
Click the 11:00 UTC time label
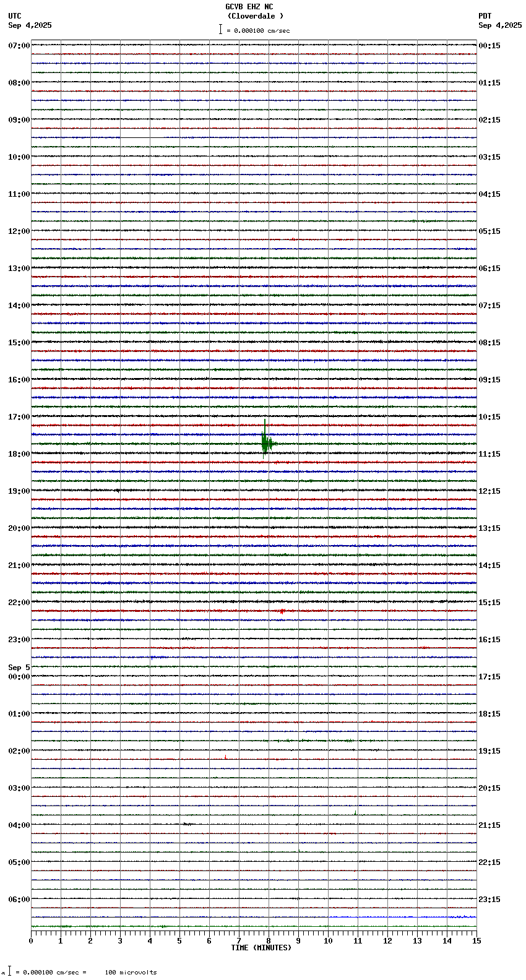[19, 194]
